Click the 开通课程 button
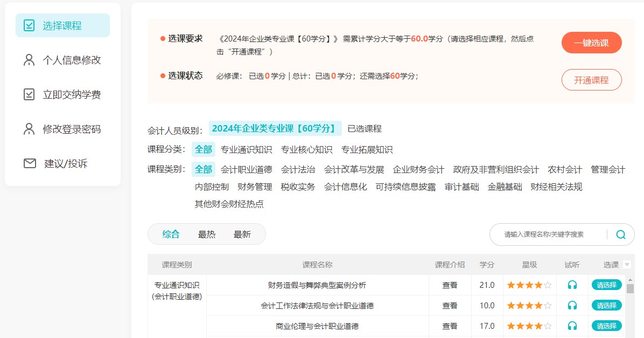 point(591,80)
